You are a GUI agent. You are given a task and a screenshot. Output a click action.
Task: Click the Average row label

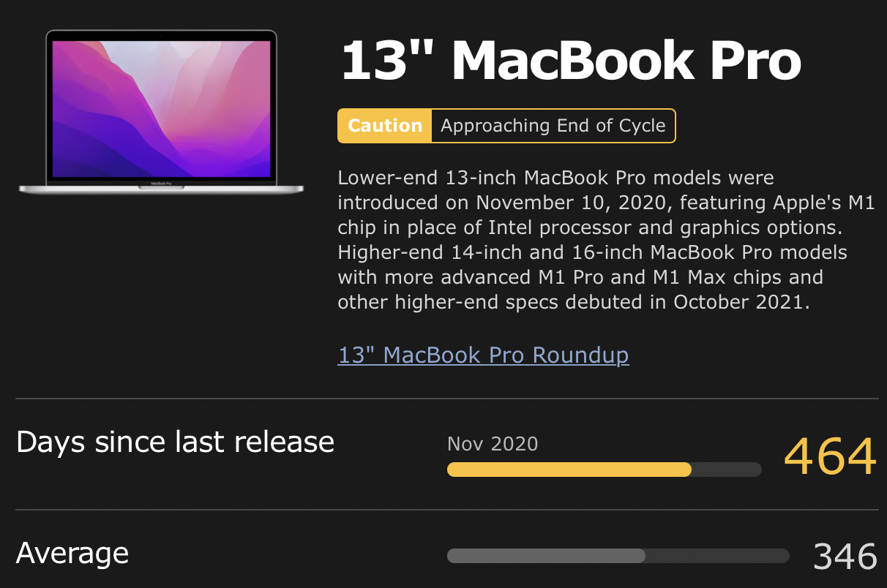pyautogui.click(x=72, y=554)
